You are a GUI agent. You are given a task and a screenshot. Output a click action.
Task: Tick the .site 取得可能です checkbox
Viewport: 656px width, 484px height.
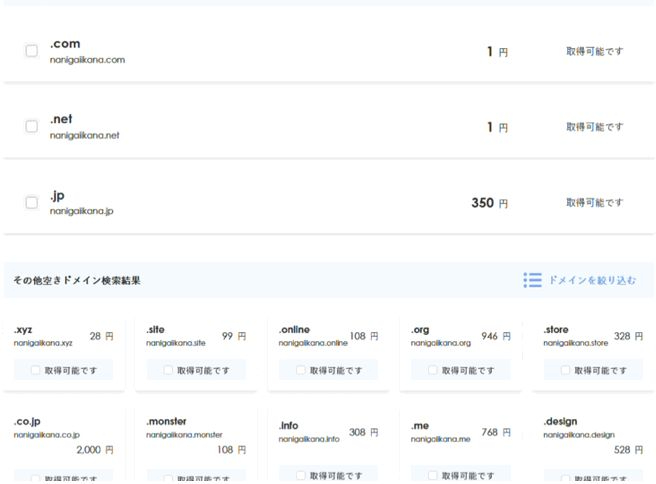click(x=168, y=370)
